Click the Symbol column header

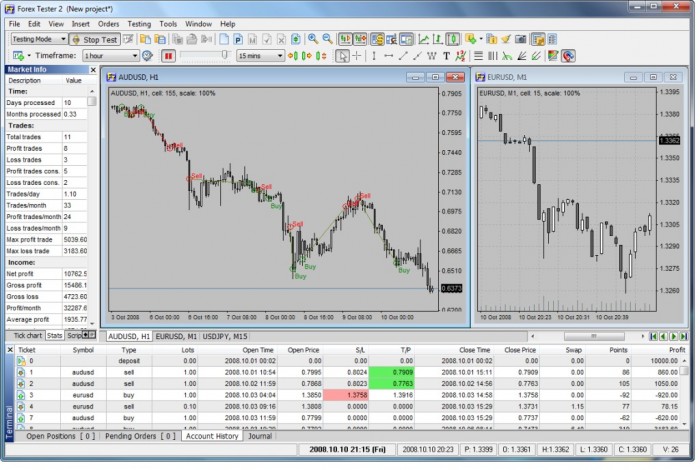(x=83, y=351)
